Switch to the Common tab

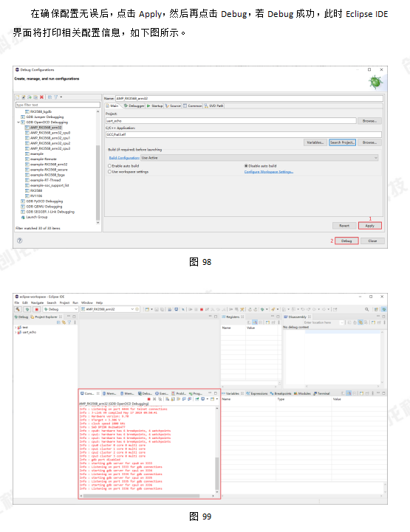point(193,106)
